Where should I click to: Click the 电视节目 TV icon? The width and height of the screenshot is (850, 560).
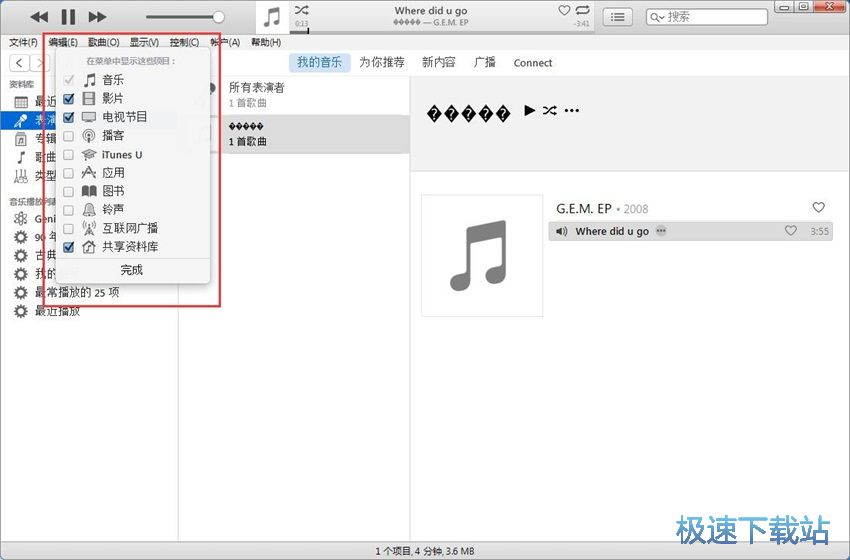(89, 117)
